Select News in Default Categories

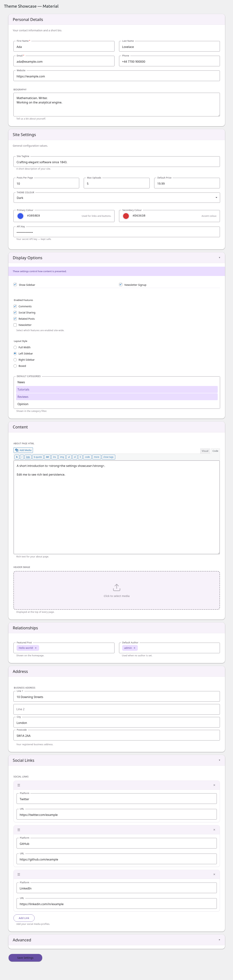coord(117,382)
